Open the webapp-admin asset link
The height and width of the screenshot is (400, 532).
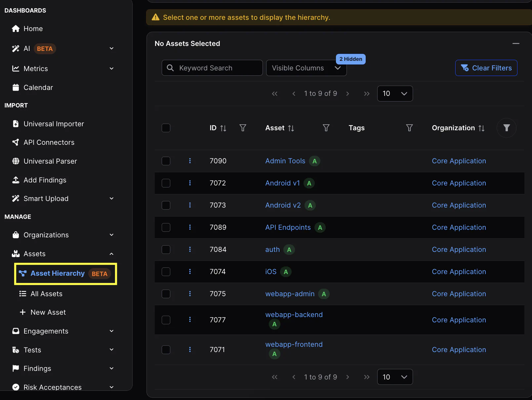coord(290,294)
